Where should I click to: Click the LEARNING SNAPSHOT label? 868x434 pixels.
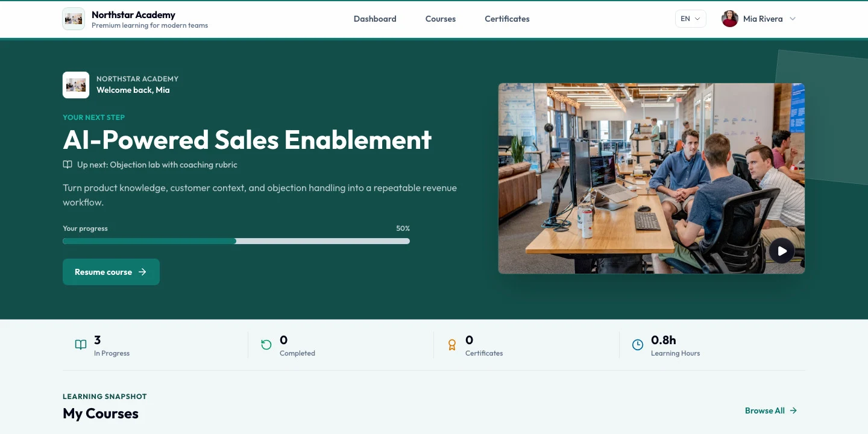click(x=105, y=397)
